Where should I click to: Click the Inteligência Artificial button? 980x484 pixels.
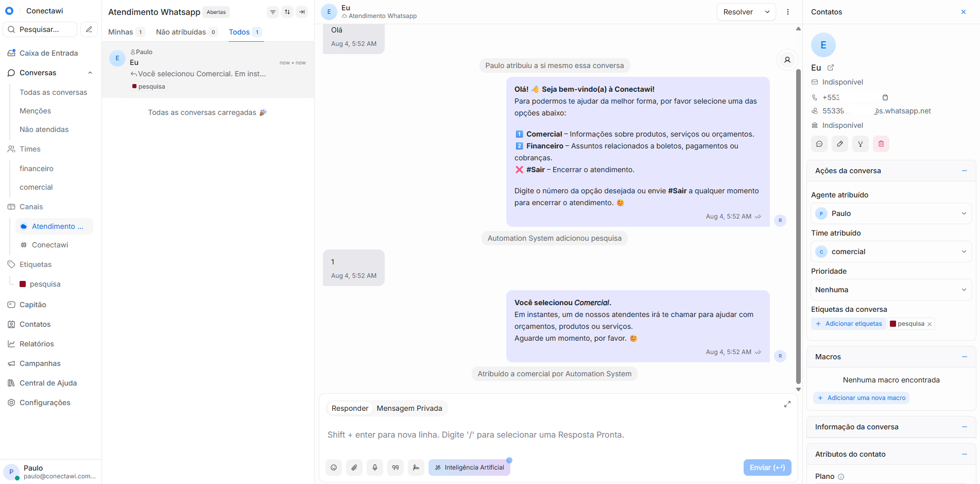click(469, 468)
